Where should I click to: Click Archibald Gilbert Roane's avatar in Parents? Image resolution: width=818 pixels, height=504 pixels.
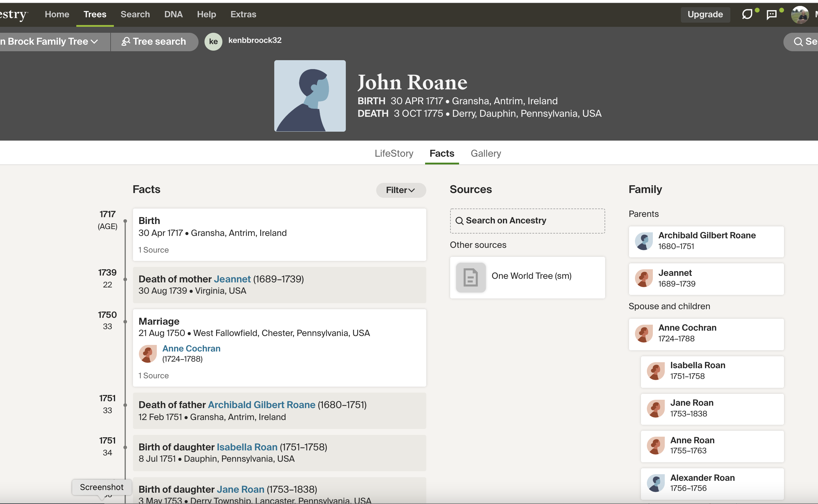point(644,241)
